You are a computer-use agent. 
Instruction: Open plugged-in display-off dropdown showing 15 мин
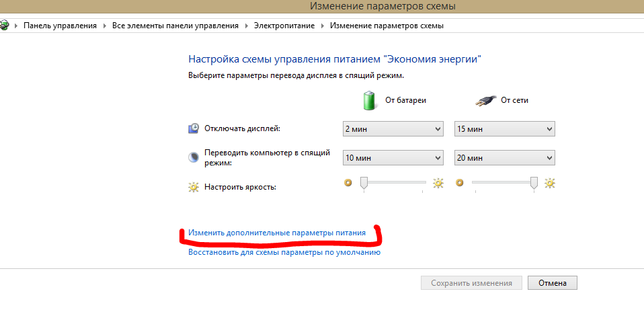point(504,129)
